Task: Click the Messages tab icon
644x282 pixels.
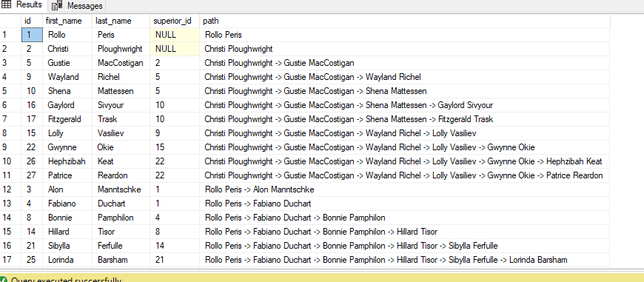Action: pyautogui.click(x=57, y=6)
